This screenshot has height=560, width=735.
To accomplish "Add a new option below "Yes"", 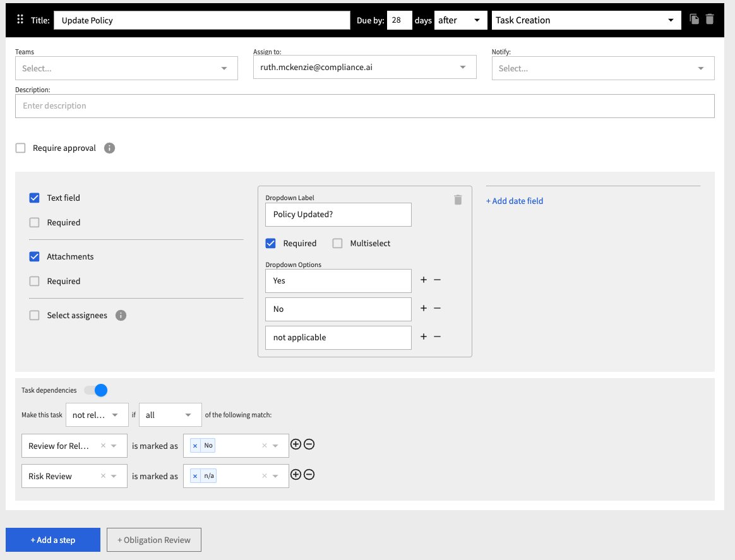I will 423,280.
